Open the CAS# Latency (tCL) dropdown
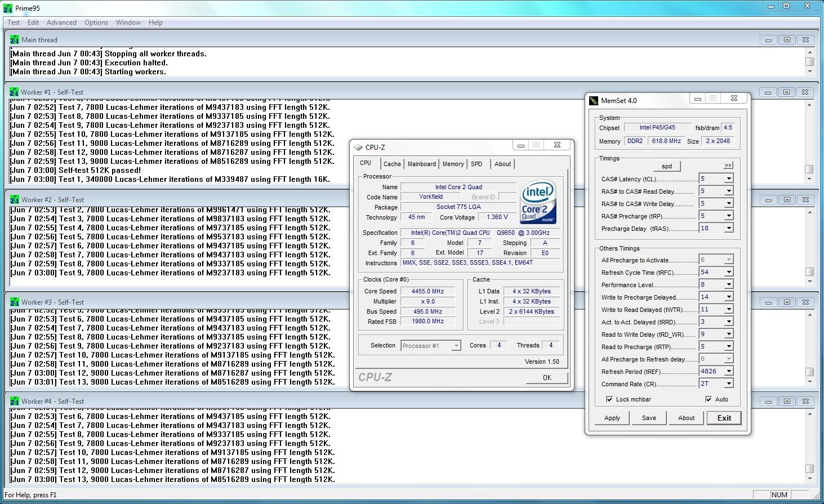This screenshot has height=504, width=824. pos(729,179)
